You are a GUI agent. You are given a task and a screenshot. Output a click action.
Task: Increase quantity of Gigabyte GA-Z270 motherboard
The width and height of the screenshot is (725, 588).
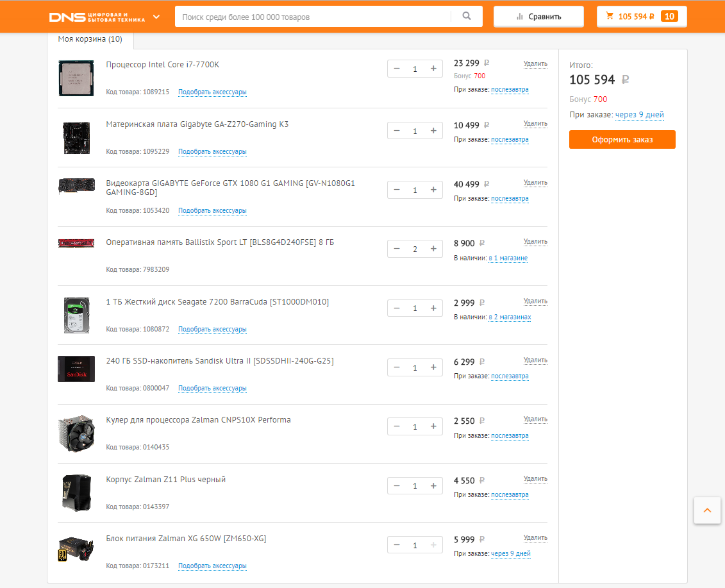[433, 131]
